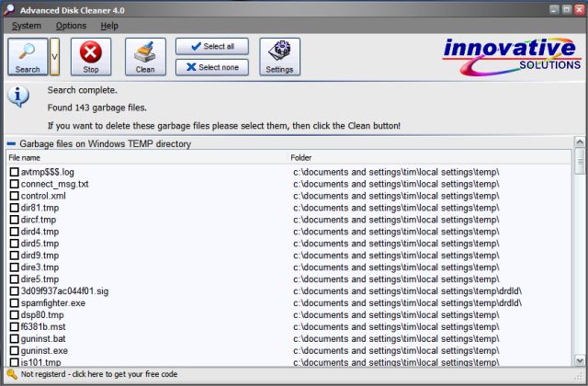Check the dird5.tmp checkbox
The height and width of the screenshot is (386, 588).
click(x=15, y=244)
